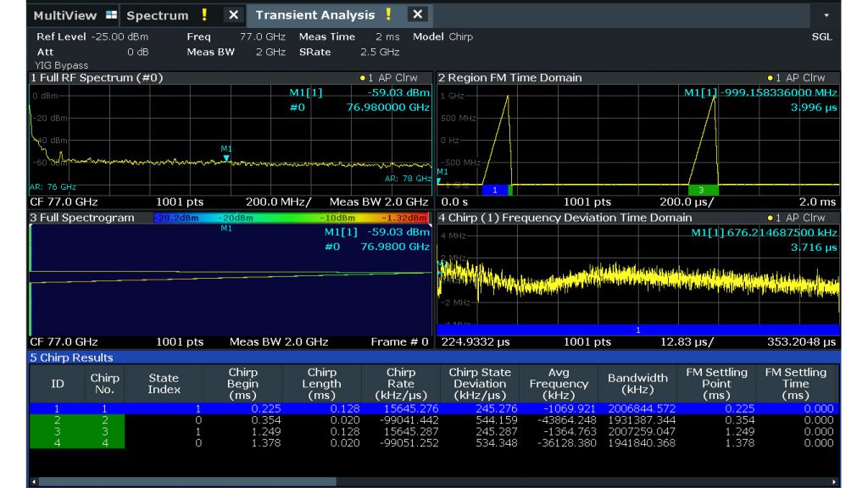868x488 pixels.
Task: Click scrollbar left arrow in Chirp Results
Action: point(34,482)
